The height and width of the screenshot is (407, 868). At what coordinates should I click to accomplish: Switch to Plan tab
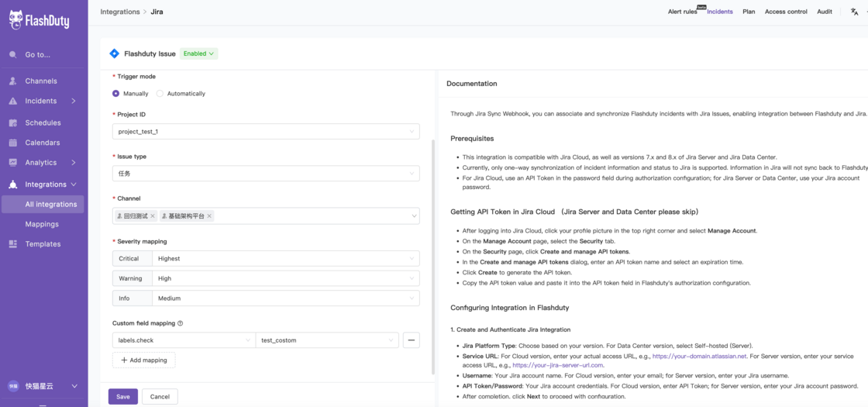point(749,12)
